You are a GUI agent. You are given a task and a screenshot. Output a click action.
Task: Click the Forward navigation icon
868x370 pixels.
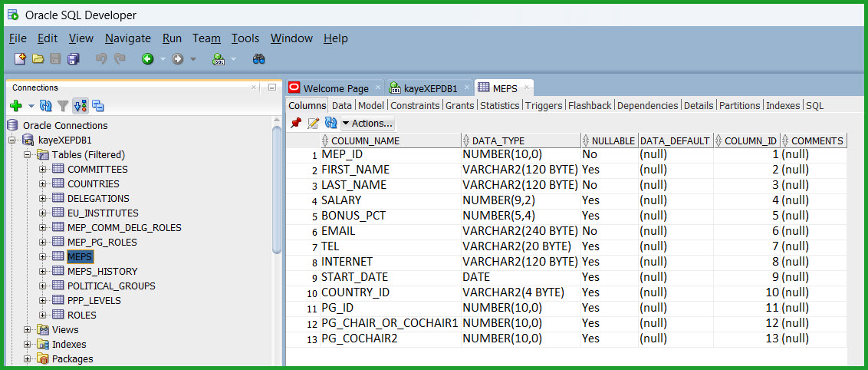[177, 58]
